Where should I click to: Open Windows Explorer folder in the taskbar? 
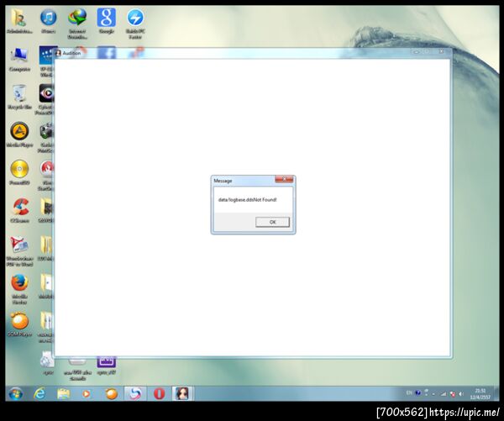click(x=63, y=393)
